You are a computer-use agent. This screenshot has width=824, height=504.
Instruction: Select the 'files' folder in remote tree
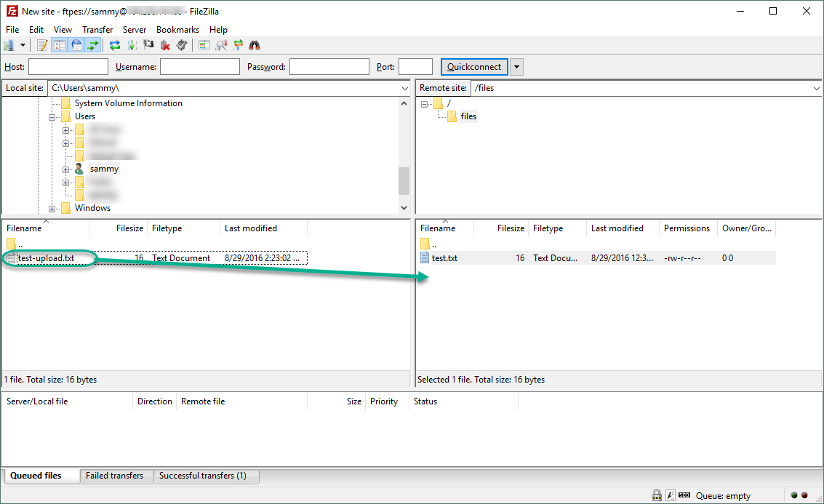coord(468,116)
